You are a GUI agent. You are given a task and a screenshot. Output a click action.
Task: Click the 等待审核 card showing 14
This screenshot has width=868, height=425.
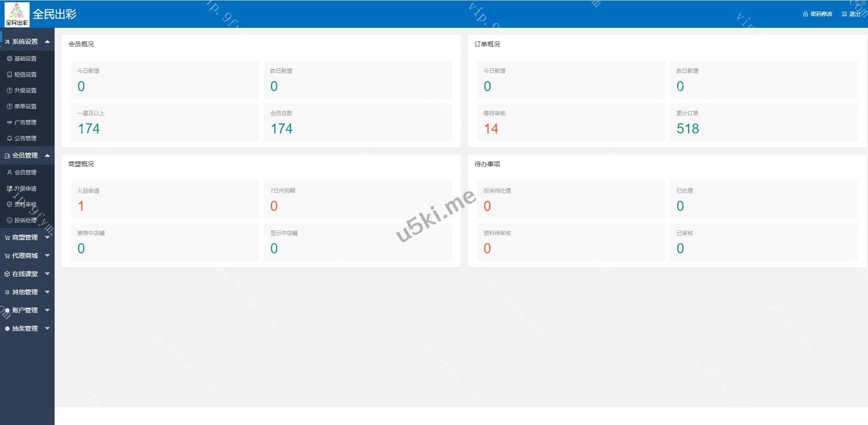[x=570, y=123]
